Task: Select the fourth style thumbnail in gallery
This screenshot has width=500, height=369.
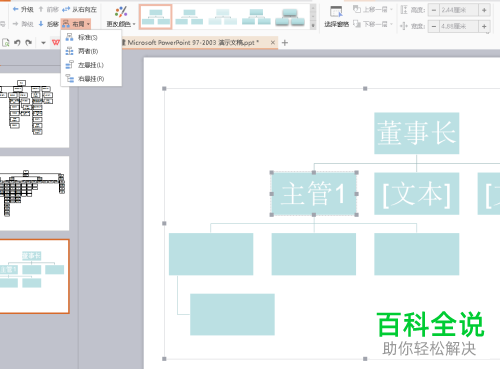Action: click(256, 17)
